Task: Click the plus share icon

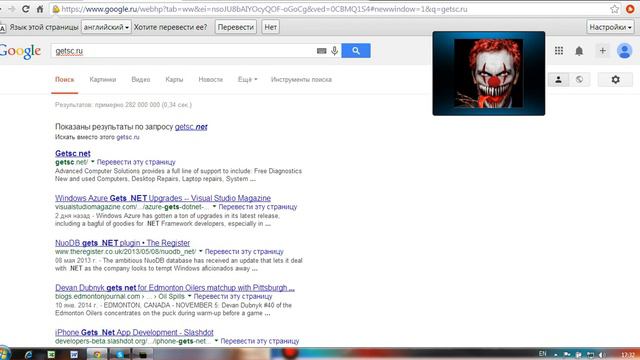Action: pos(602,51)
